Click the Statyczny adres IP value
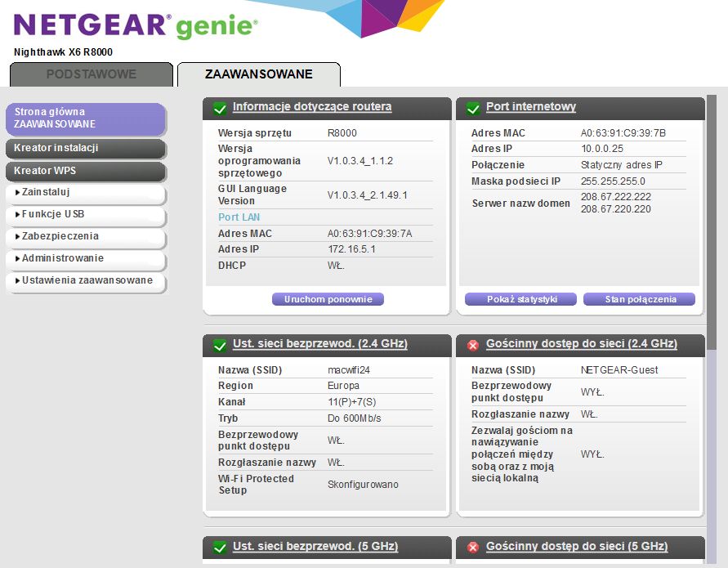728x568 pixels. tap(621, 165)
